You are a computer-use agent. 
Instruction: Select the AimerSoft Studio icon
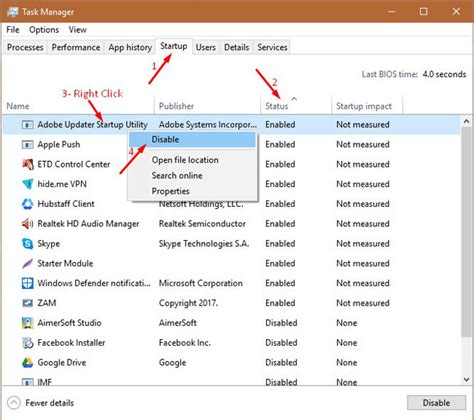(27, 323)
